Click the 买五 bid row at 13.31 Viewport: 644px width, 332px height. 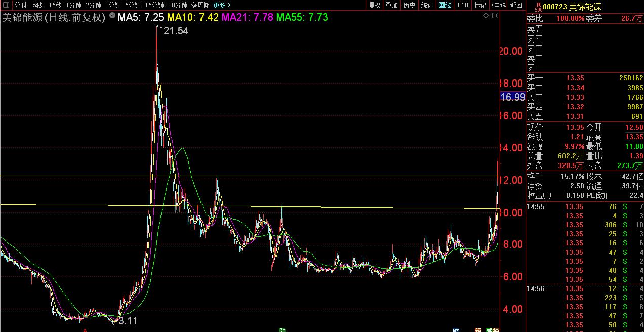585,116
